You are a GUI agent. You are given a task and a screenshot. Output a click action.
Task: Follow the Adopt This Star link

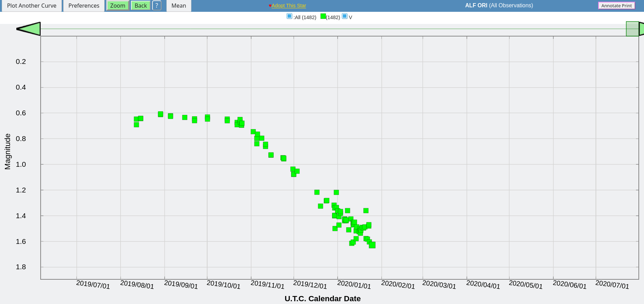coord(289,6)
